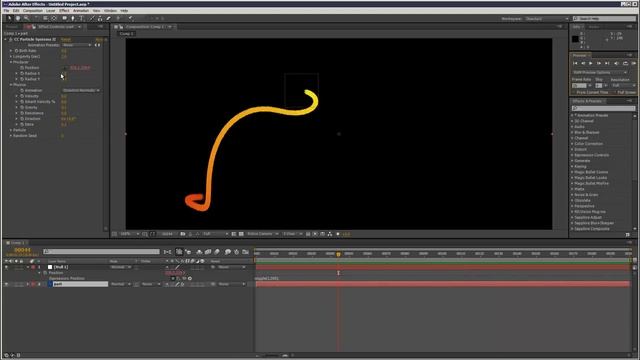The width and height of the screenshot is (640, 360).
Task: Select the Hand tool
Action: click(x=18, y=18)
